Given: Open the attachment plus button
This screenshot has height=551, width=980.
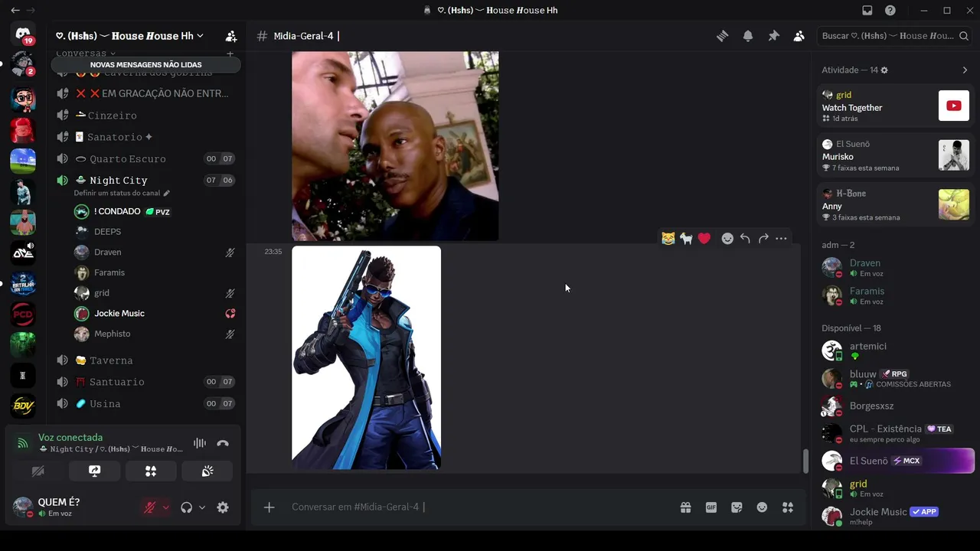Looking at the screenshot, I should coord(269,507).
